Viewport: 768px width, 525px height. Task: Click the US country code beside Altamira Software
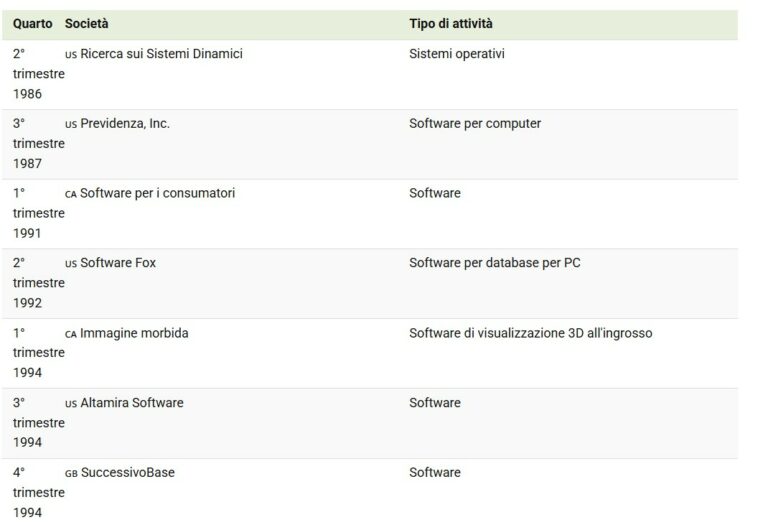point(71,404)
